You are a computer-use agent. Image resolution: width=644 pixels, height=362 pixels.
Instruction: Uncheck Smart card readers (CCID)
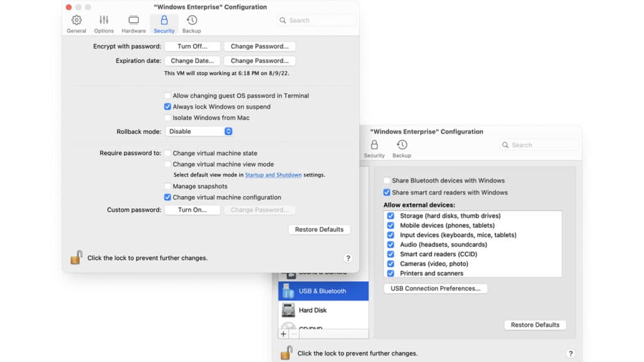pyautogui.click(x=391, y=254)
